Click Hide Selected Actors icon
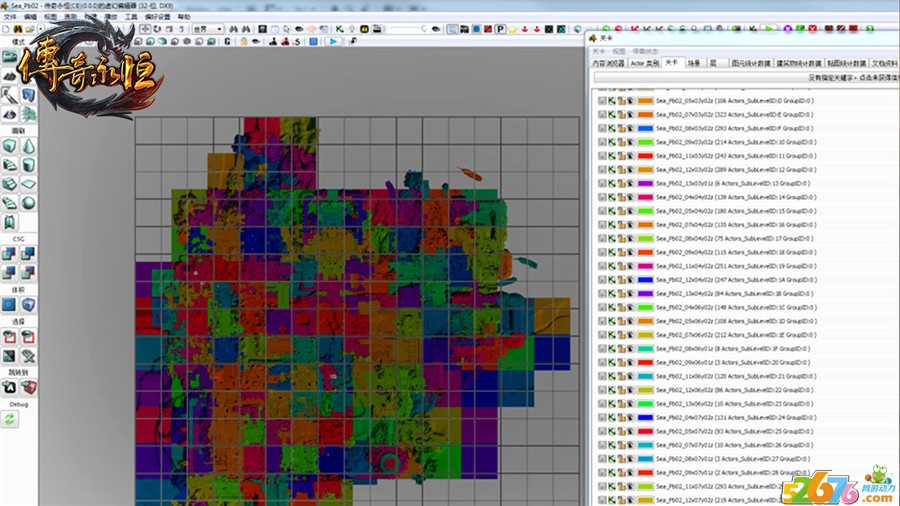Screen dimensions: 900x506 [28, 337]
